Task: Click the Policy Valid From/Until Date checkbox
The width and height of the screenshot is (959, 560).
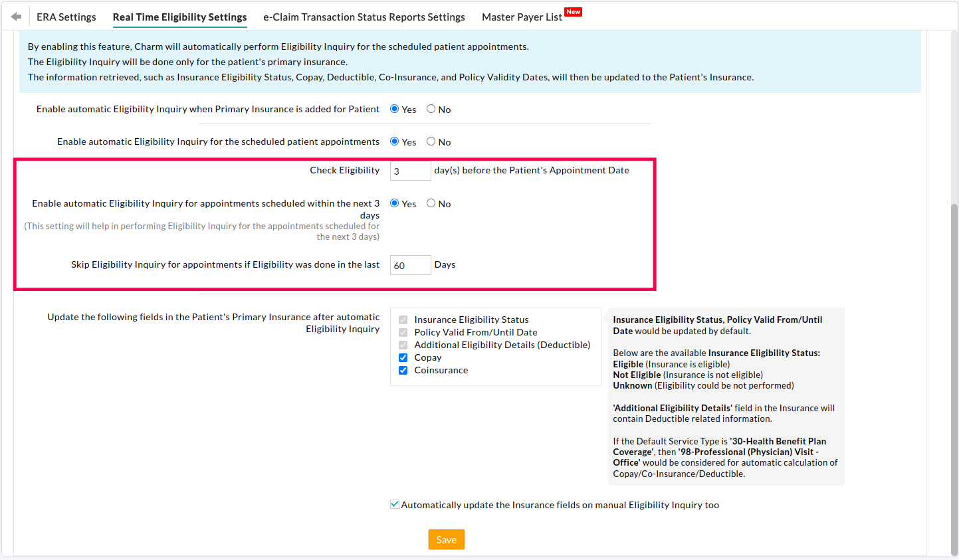Action: pos(403,332)
